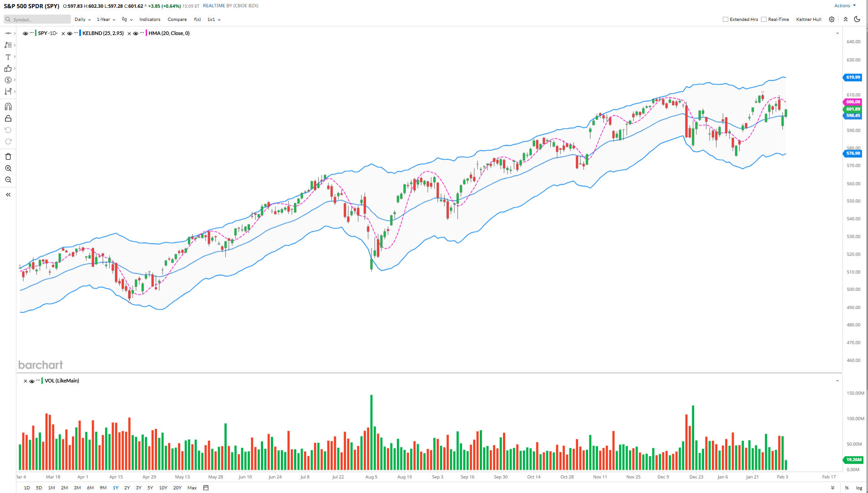
Task: Select the Text annotation tool
Action: point(8,57)
